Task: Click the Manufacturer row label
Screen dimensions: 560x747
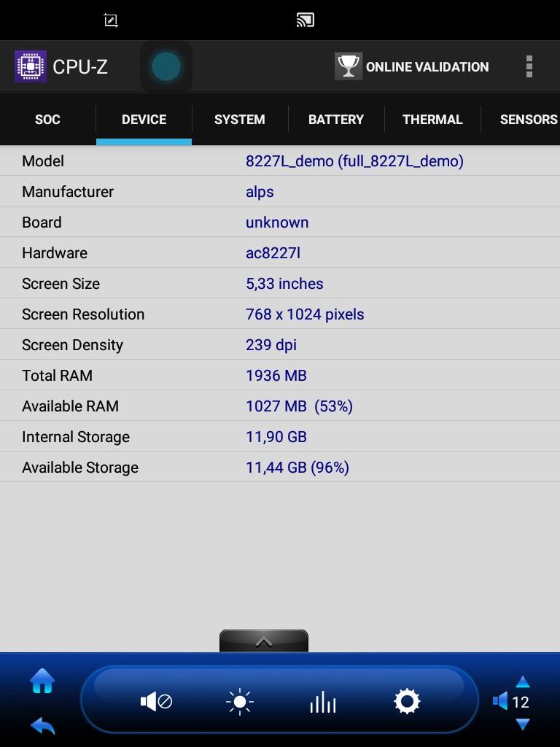Action: 68,192
